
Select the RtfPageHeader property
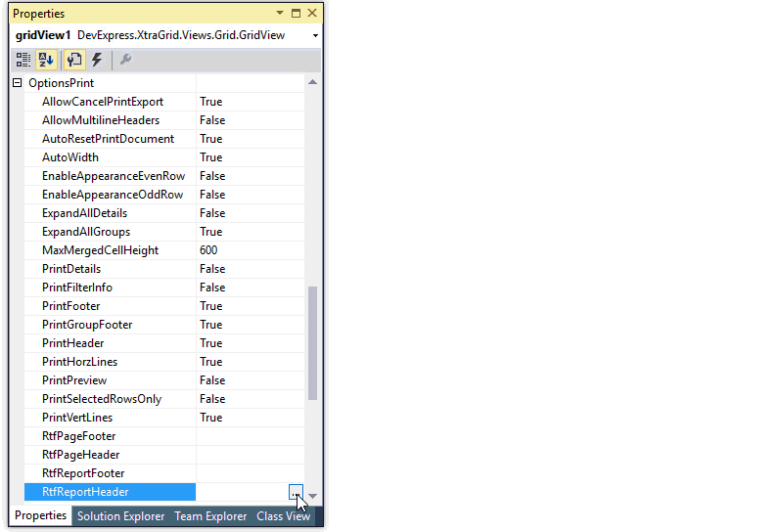coord(110,455)
